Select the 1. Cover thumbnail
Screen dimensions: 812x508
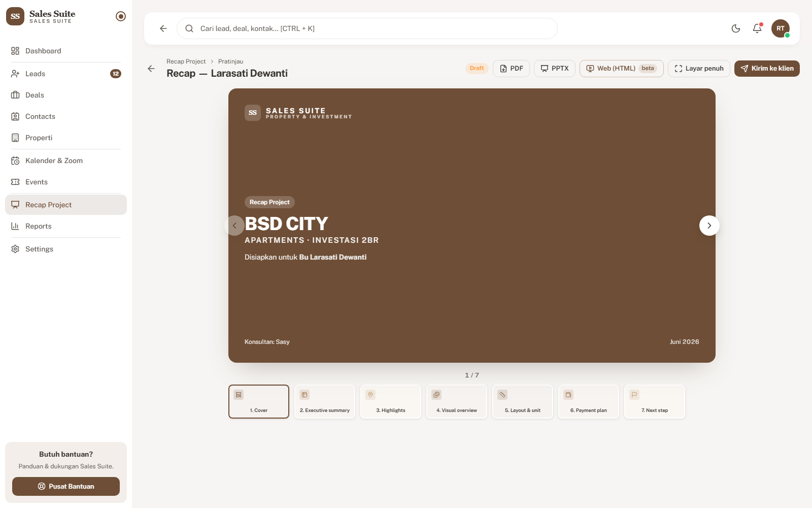pos(259,401)
